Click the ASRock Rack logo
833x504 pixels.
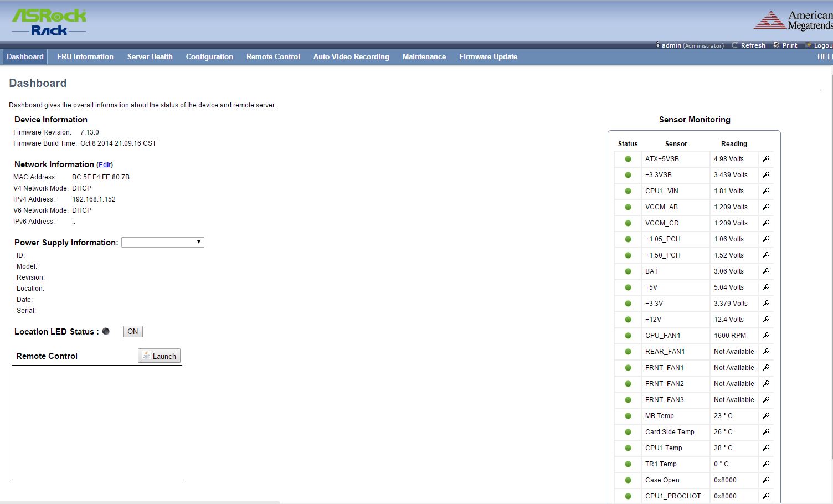click(x=49, y=22)
